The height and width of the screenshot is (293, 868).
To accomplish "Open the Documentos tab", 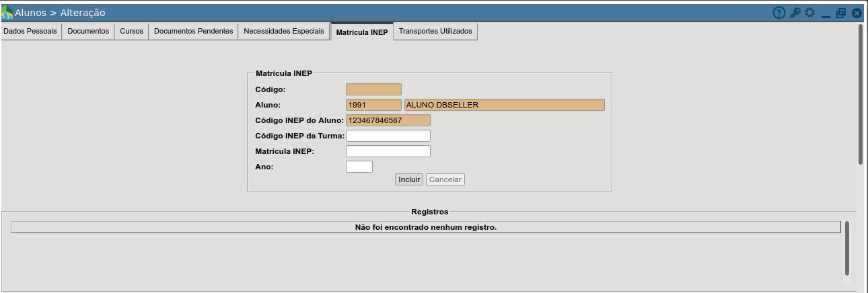I will click(x=88, y=32).
